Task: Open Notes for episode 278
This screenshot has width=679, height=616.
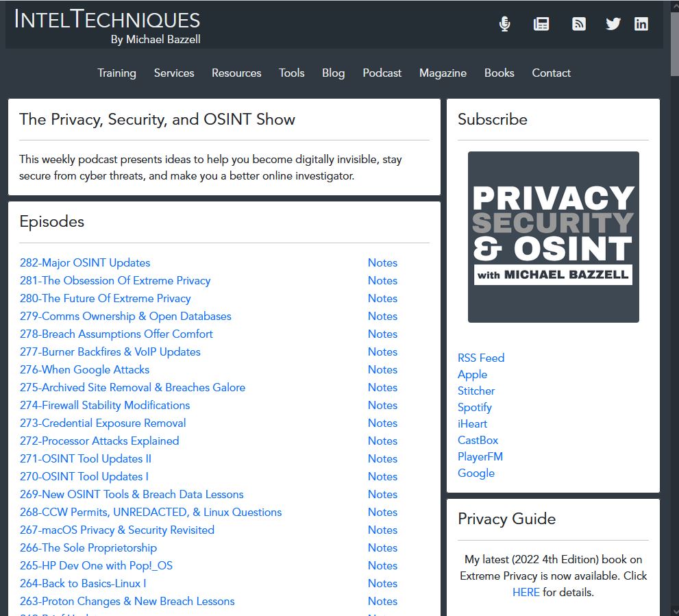Action: (382, 334)
